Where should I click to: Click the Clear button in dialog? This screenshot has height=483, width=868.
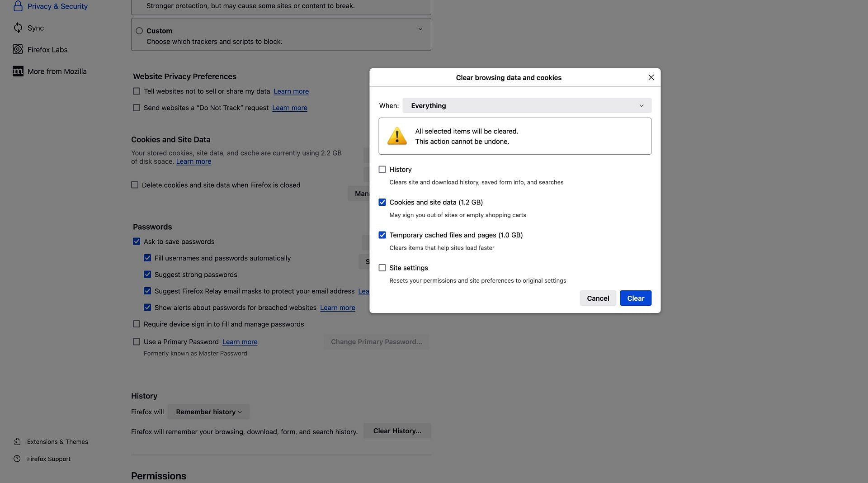click(636, 298)
